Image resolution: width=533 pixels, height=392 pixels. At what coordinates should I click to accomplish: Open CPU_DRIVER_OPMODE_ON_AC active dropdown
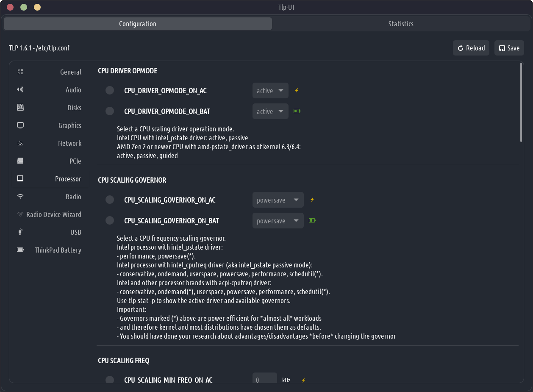click(x=270, y=90)
